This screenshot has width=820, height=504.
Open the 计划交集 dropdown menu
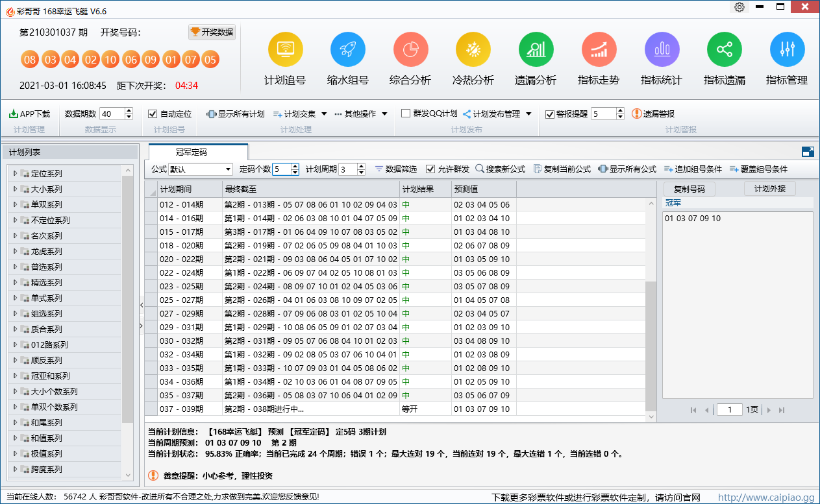pyautogui.click(x=300, y=114)
